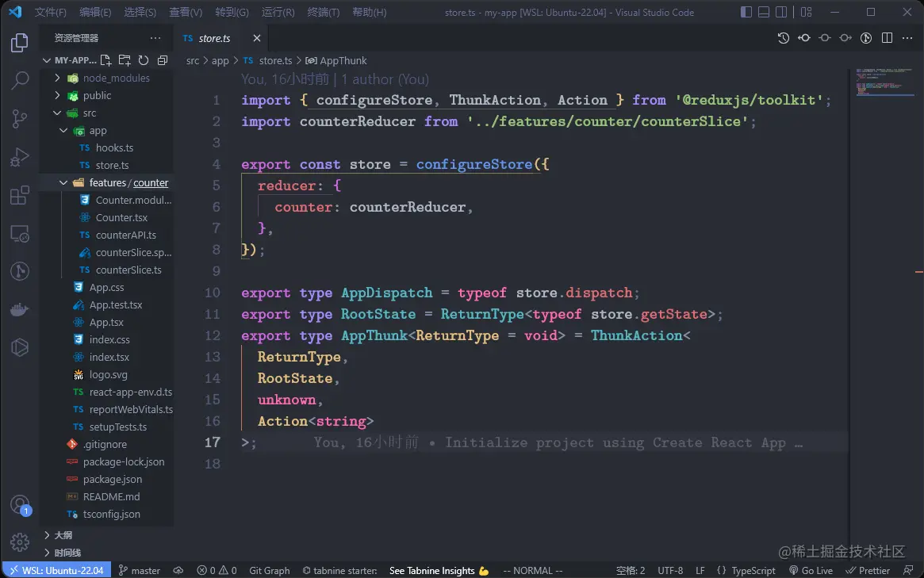The image size is (924, 578).
Task: Open explorer views more actions ellipsis
Action: [155, 38]
